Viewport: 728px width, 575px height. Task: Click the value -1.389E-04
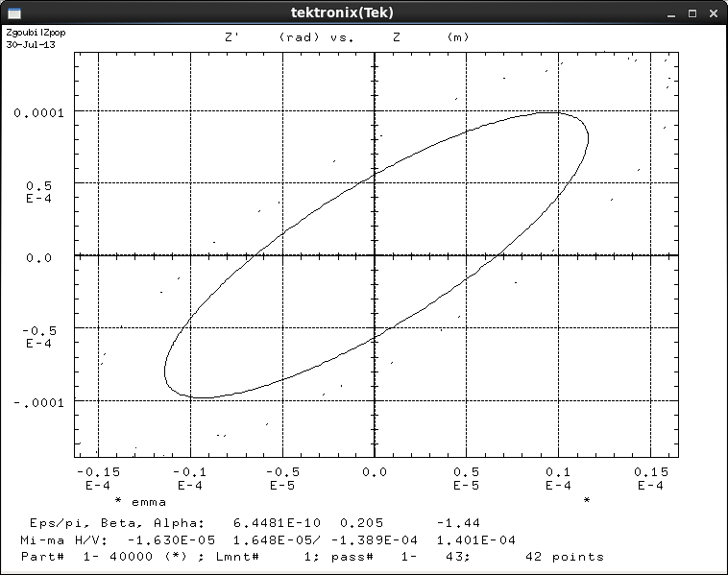pos(375,540)
